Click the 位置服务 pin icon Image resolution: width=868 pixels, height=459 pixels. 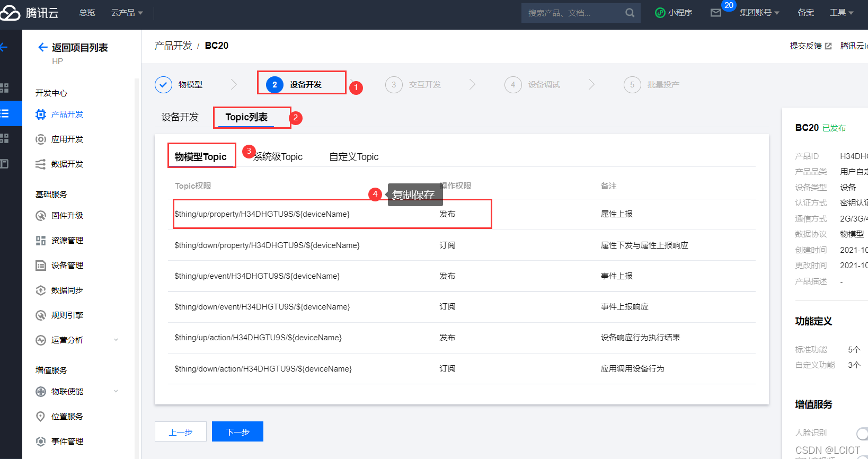click(41, 416)
